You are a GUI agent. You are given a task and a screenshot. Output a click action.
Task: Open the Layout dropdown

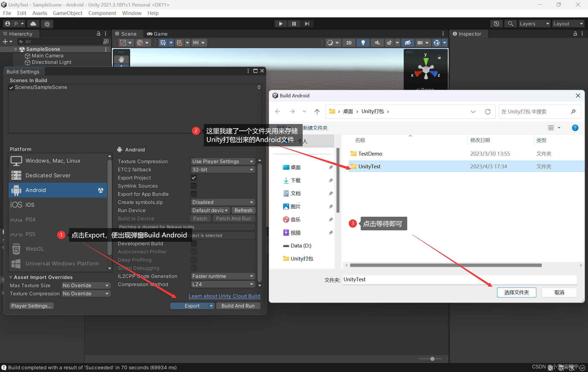[x=568, y=24]
